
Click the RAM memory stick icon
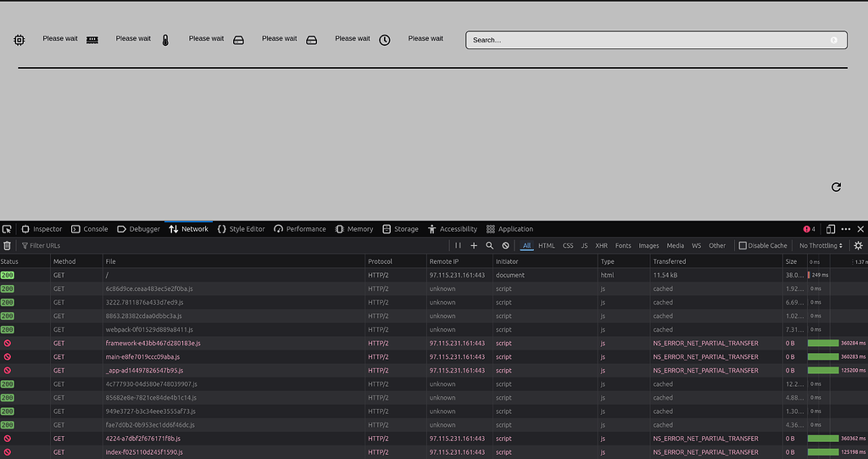tap(92, 40)
